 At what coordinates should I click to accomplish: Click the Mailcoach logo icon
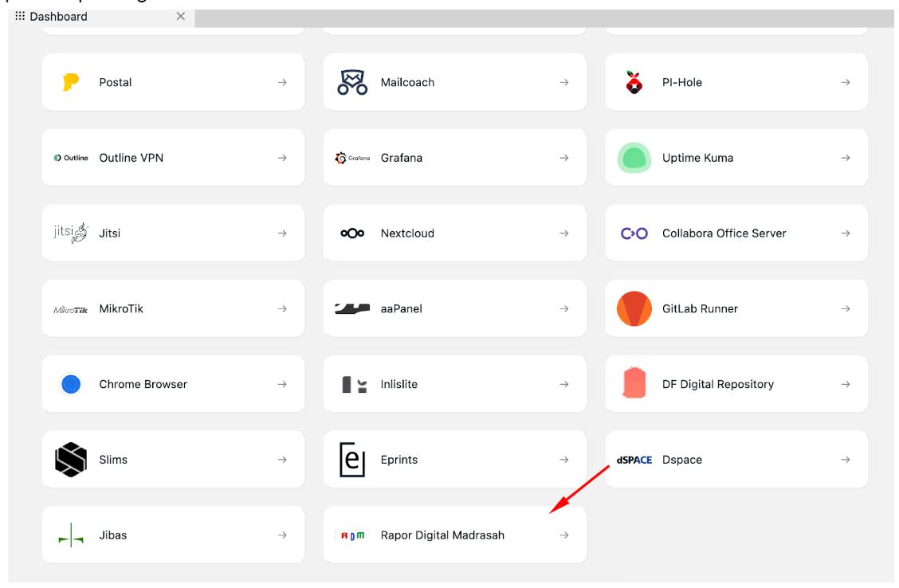pyautogui.click(x=352, y=82)
